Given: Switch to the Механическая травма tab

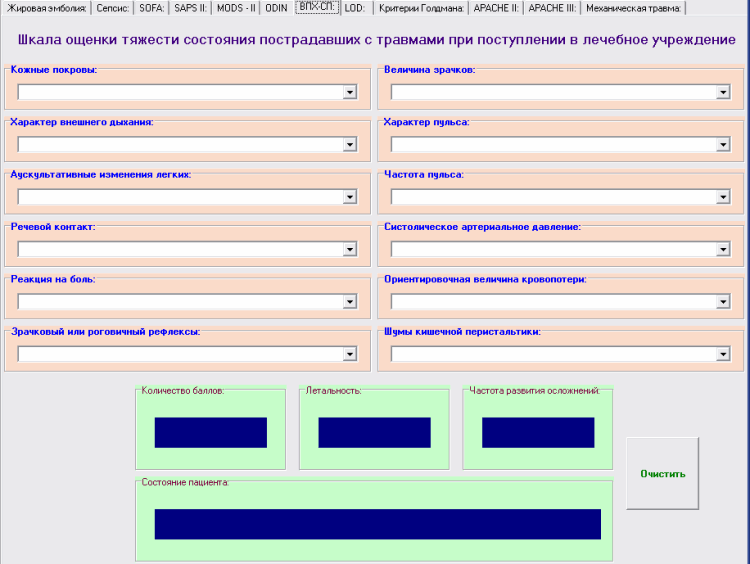Looking at the screenshot, I should [x=633, y=8].
